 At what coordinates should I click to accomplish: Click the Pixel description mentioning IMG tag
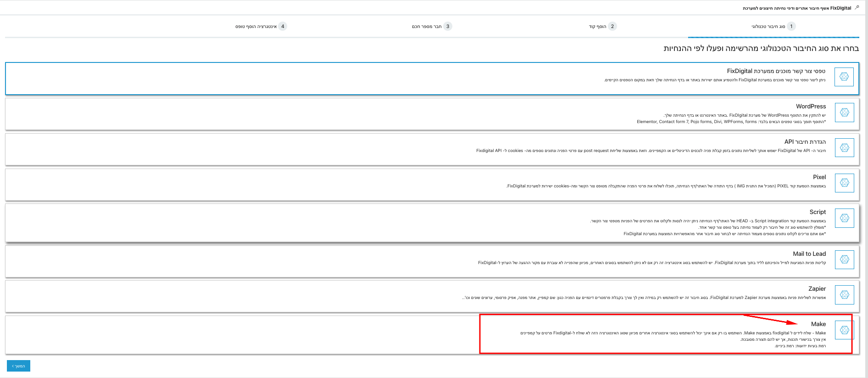[x=666, y=186]
